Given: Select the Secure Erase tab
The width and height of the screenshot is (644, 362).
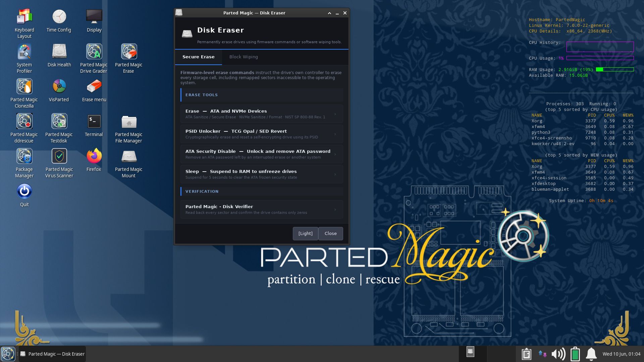Looking at the screenshot, I should pyautogui.click(x=198, y=57).
